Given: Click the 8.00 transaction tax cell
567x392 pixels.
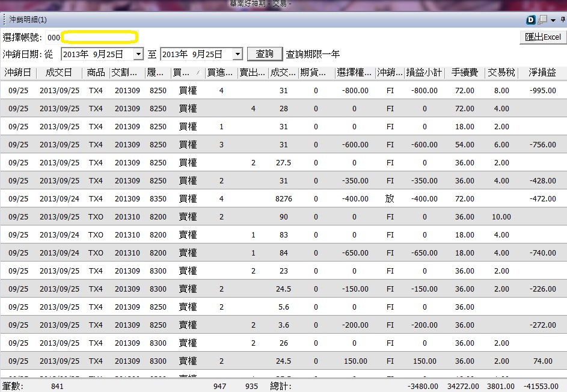Looking at the screenshot, I should (x=501, y=90).
